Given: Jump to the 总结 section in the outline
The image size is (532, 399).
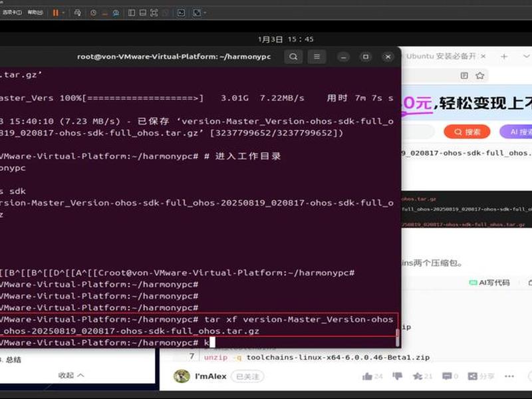Looking at the screenshot, I should tap(13, 360).
